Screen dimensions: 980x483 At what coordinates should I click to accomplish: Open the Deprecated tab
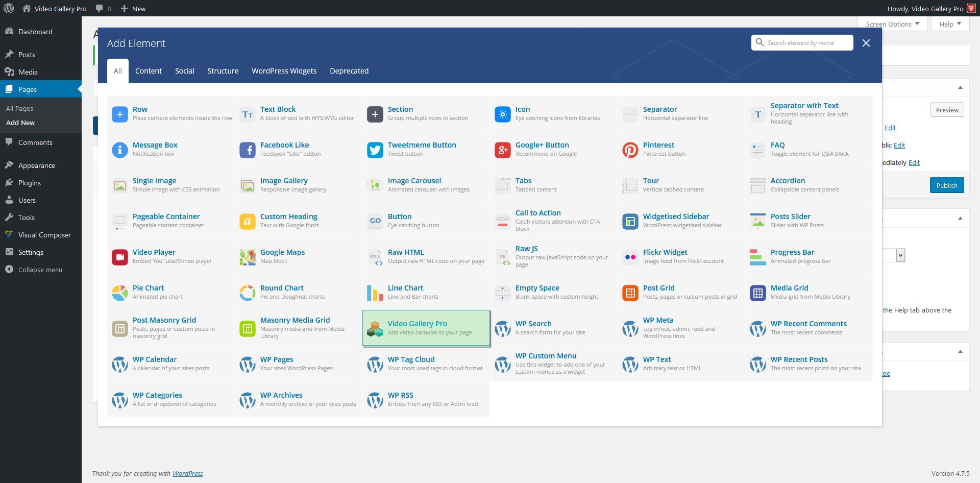pyautogui.click(x=349, y=71)
